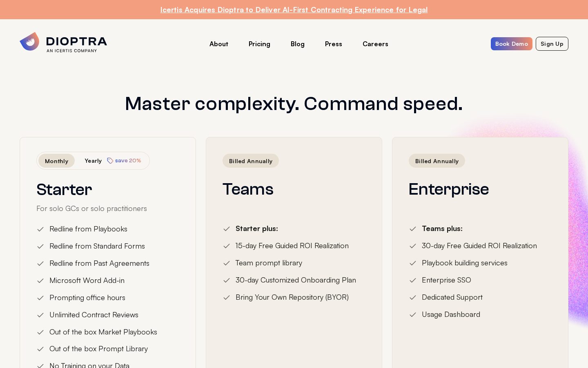Click checkmark beside Starter plus
588x368 pixels.
pos(227,229)
